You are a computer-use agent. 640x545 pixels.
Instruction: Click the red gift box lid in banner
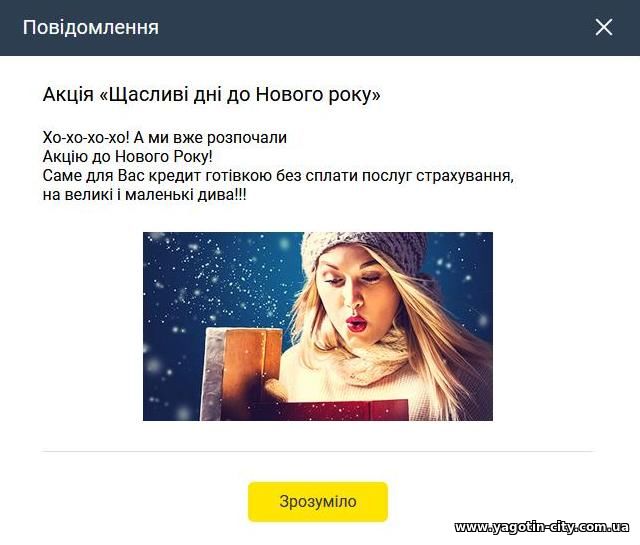[339, 411]
